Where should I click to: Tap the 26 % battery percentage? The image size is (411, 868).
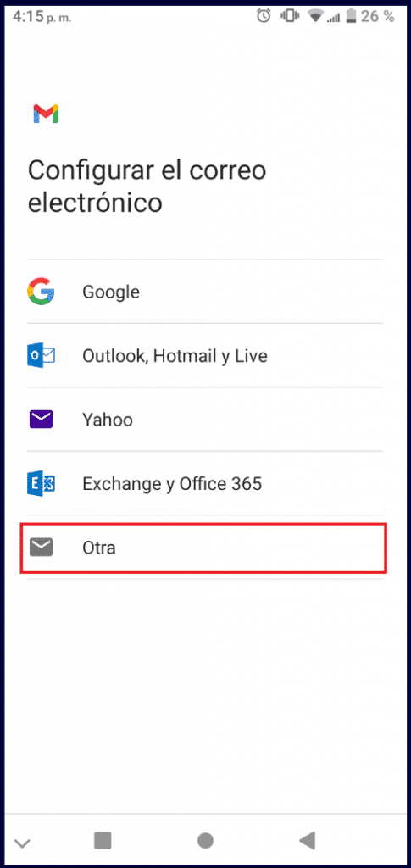point(378,17)
